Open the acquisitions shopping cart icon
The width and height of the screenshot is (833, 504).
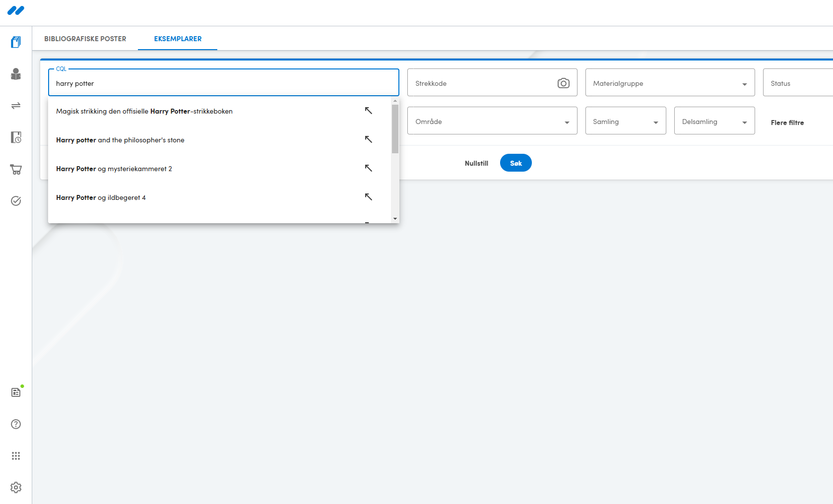(x=16, y=169)
